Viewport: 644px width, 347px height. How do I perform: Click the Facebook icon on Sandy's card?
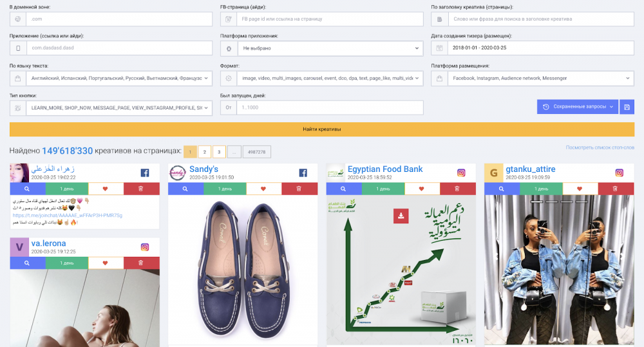click(x=303, y=173)
